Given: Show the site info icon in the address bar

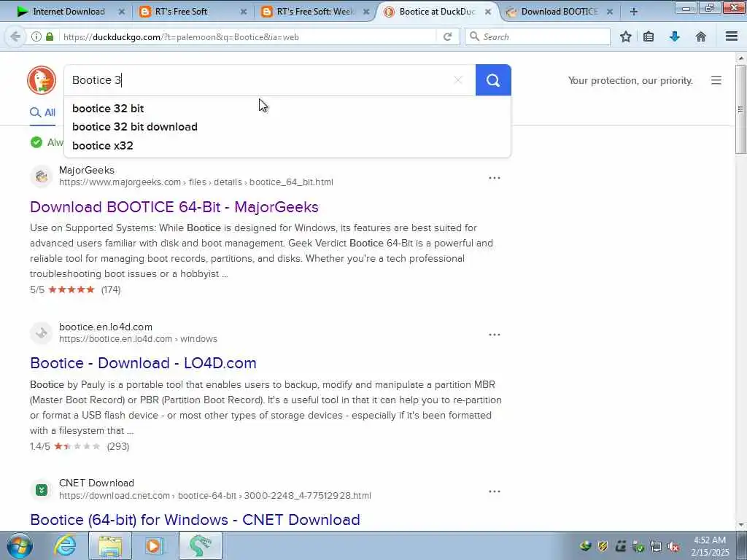Looking at the screenshot, I should [36, 36].
